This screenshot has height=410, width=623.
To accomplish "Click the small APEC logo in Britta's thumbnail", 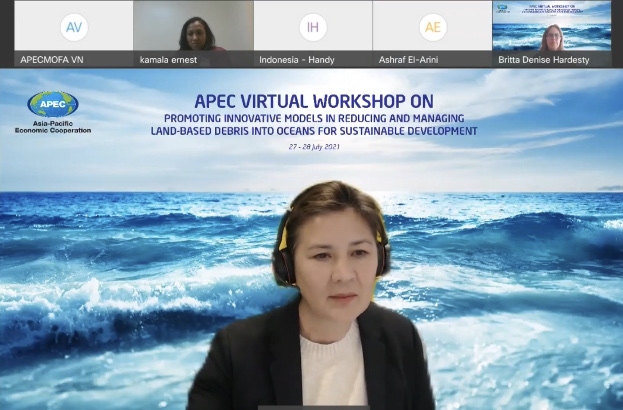I will [504, 7].
